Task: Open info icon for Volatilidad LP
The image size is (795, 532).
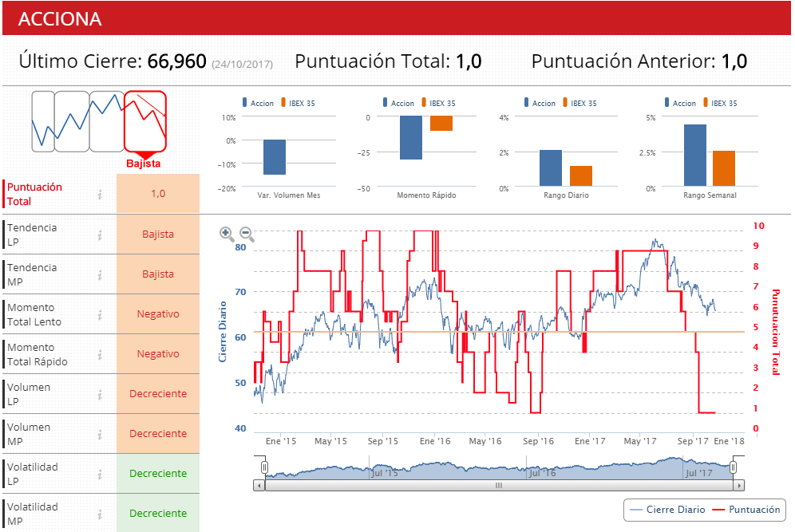Action: [100, 475]
